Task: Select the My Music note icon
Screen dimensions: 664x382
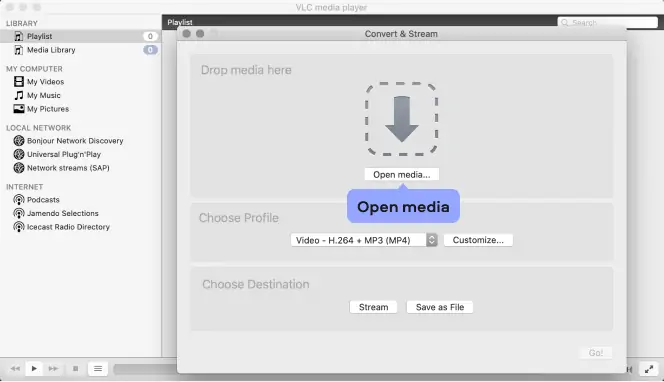Action: (x=19, y=95)
